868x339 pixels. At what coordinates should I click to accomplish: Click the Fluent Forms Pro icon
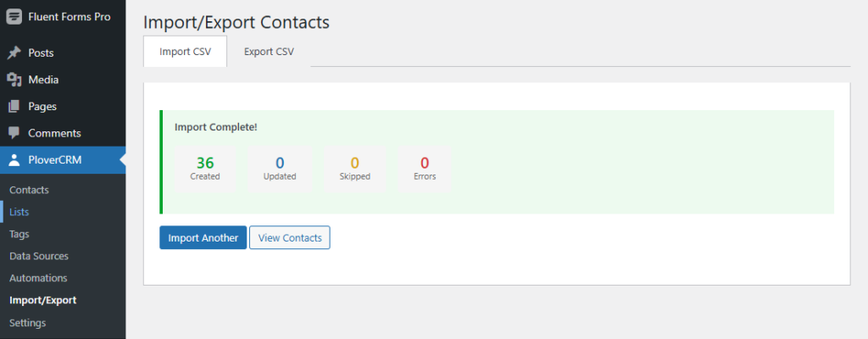pyautogui.click(x=14, y=17)
